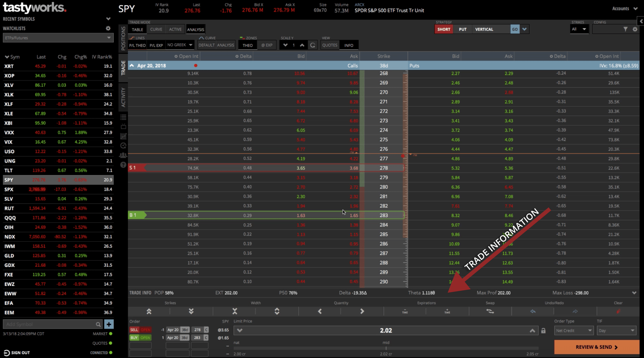Open POSITIONS side tab
The width and height of the screenshot is (644, 358).
click(123, 38)
